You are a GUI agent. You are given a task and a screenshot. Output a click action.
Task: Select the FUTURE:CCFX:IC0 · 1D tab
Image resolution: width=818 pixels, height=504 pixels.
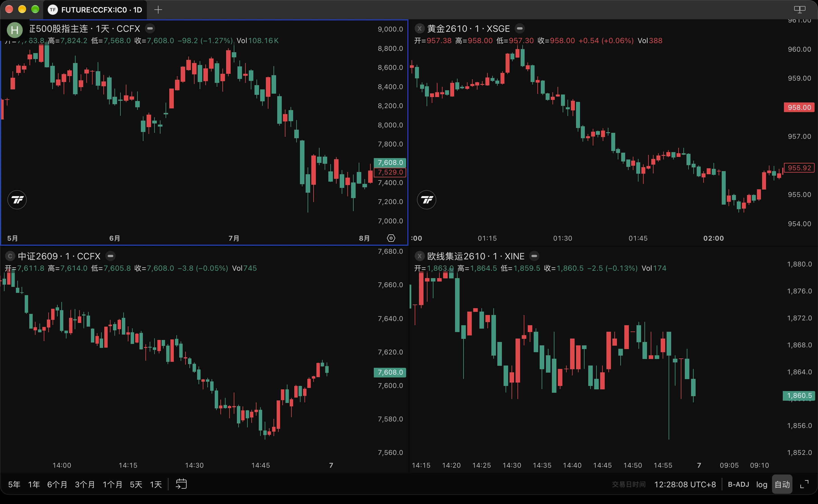click(x=95, y=10)
